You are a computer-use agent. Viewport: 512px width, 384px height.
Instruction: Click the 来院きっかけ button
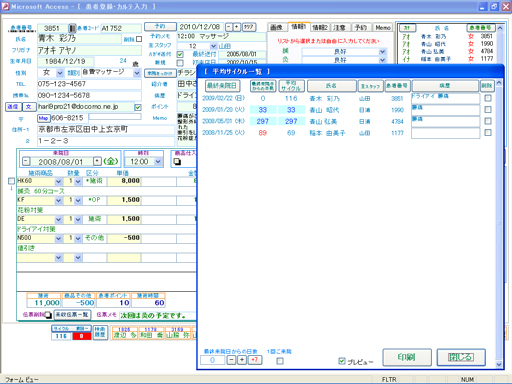160,73
